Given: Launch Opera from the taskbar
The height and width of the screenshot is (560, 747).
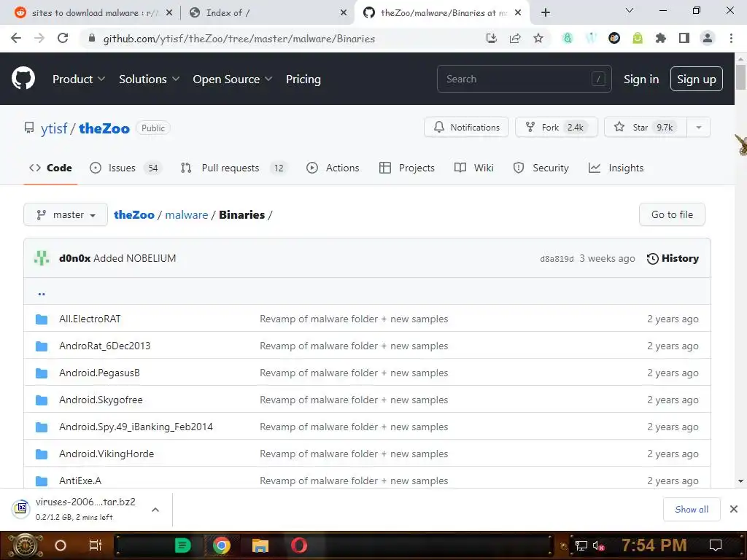Looking at the screenshot, I should tap(299, 545).
